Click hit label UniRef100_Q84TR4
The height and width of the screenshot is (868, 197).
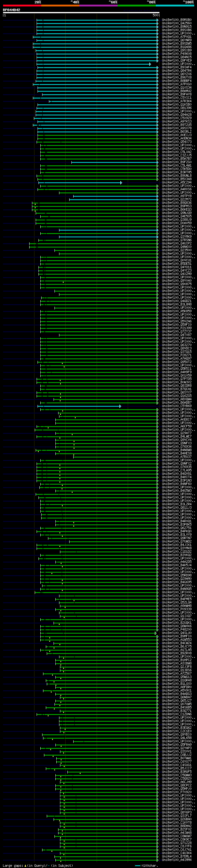coord(177,71)
